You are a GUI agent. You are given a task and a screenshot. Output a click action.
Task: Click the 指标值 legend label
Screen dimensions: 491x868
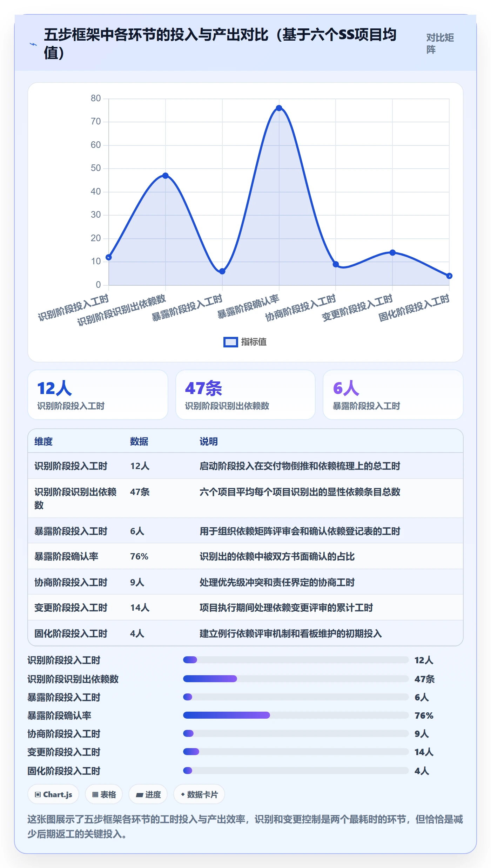tap(254, 342)
